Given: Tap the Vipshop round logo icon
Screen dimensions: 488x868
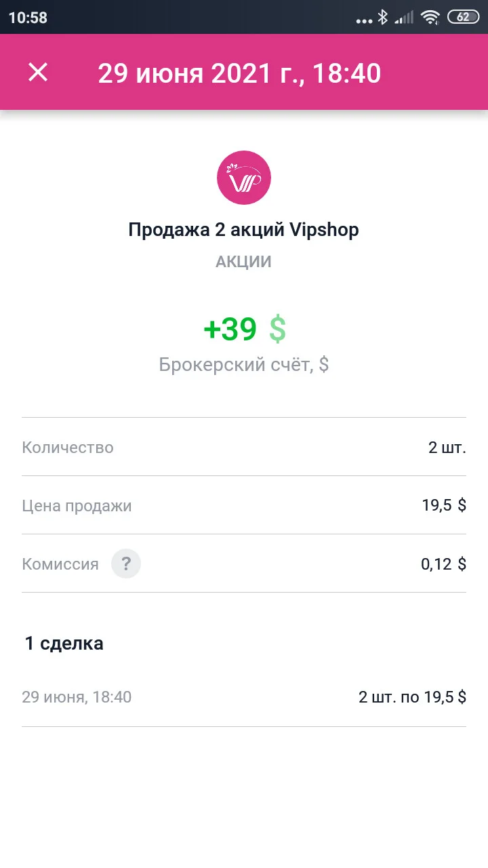Looking at the screenshot, I should click(244, 178).
